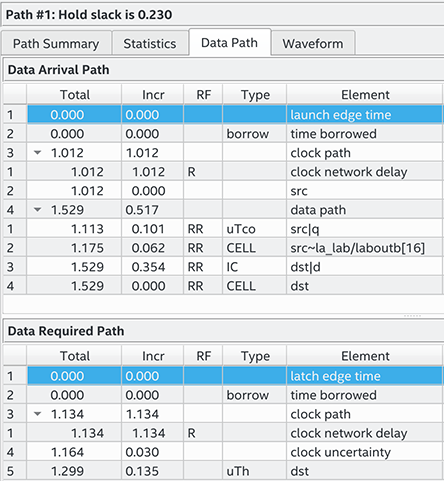Select the latch edge time row

pyautogui.click(x=223, y=376)
